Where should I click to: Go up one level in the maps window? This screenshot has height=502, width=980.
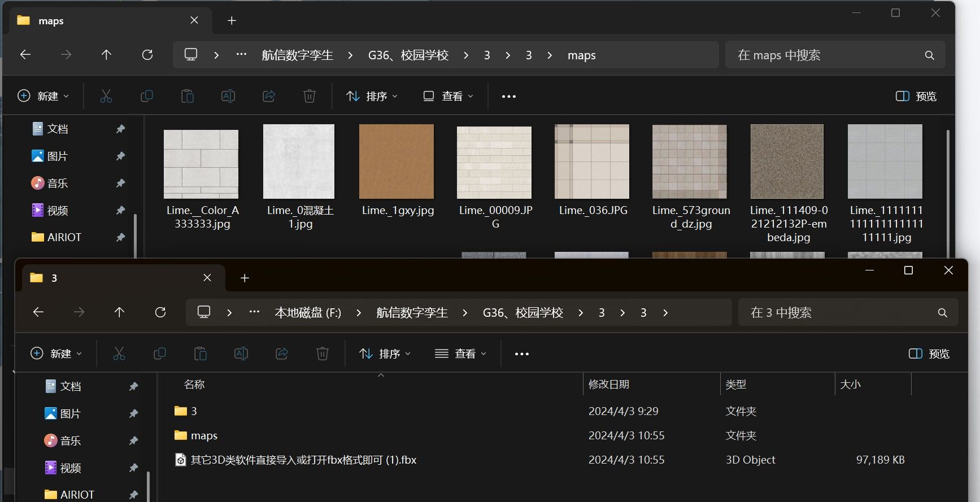(106, 55)
